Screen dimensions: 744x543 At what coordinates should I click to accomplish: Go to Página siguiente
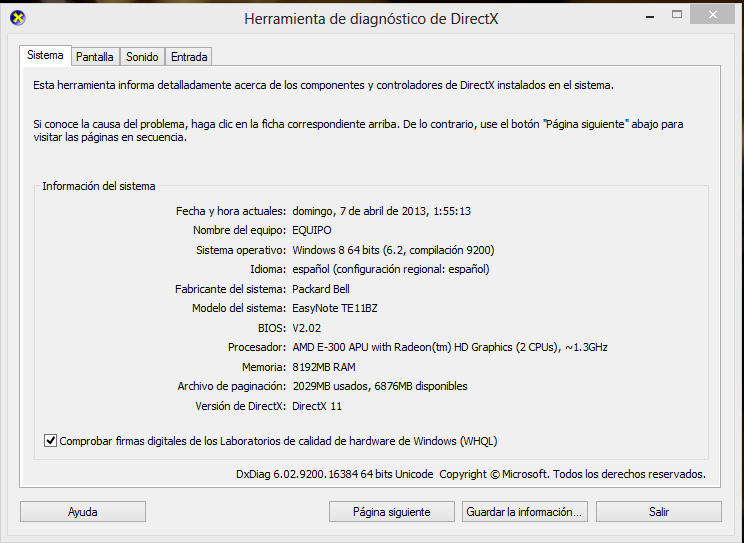(x=391, y=512)
